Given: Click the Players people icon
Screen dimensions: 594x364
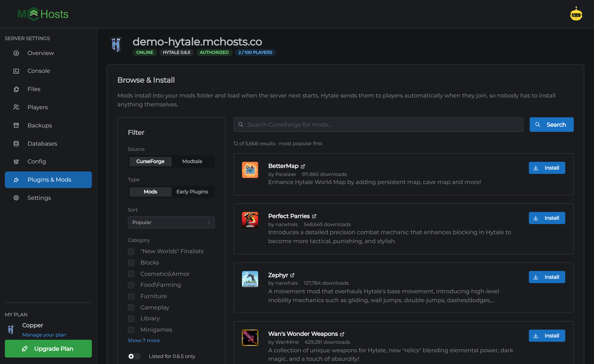Looking at the screenshot, I should 16,107.
